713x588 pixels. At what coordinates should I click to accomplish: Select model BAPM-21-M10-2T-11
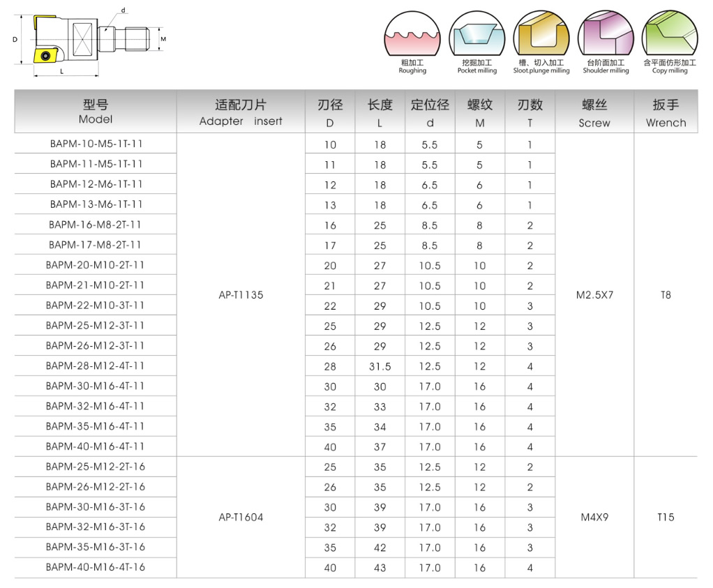[x=95, y=285]
